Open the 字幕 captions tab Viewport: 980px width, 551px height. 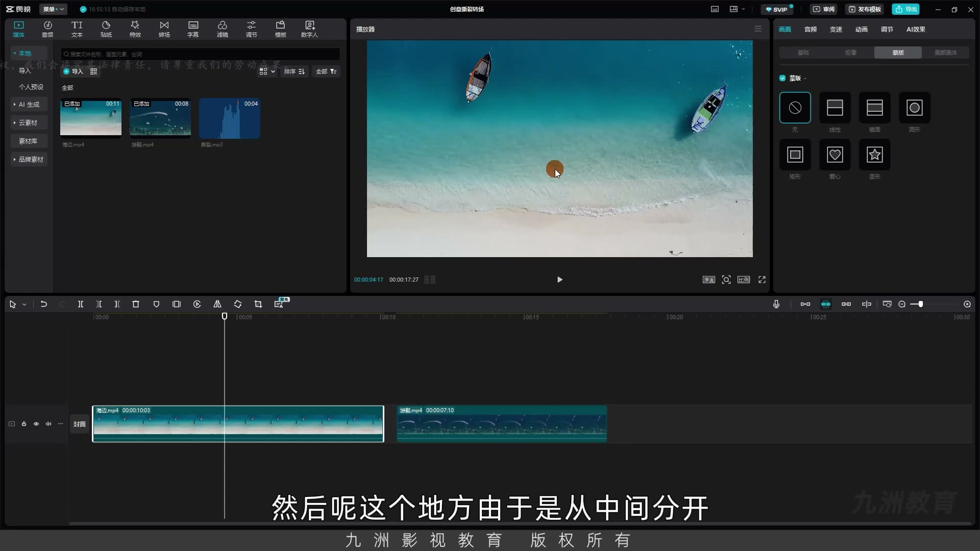click(193, 29)
